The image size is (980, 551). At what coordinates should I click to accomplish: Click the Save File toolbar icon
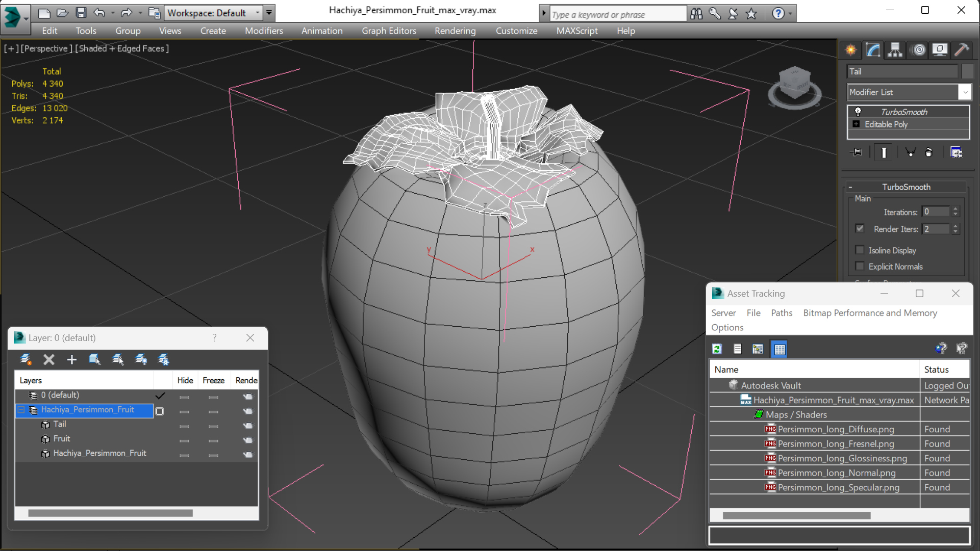[81, 13]
